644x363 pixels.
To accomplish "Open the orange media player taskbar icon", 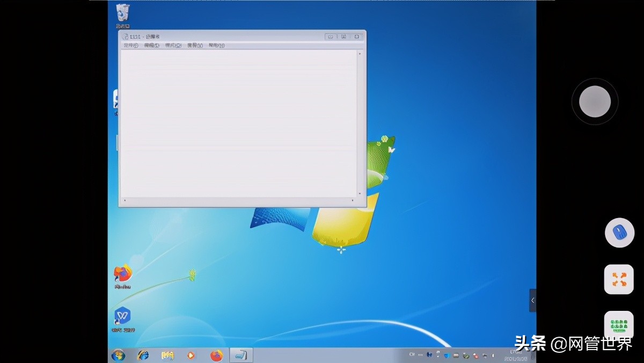I will (x=191, y=355).
